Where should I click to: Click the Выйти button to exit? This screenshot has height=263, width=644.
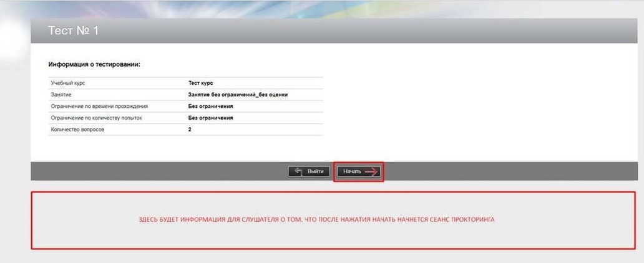(x=309, y=171)
